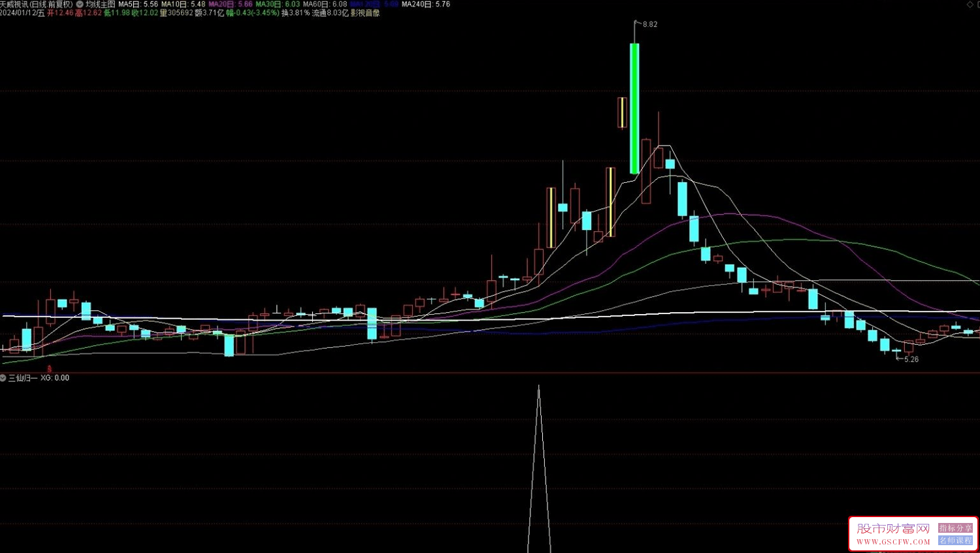This screenshot has height=553, width=980.
Task: Click the small red marker at the chart's bottom left
Action: [x=49, y=369]
